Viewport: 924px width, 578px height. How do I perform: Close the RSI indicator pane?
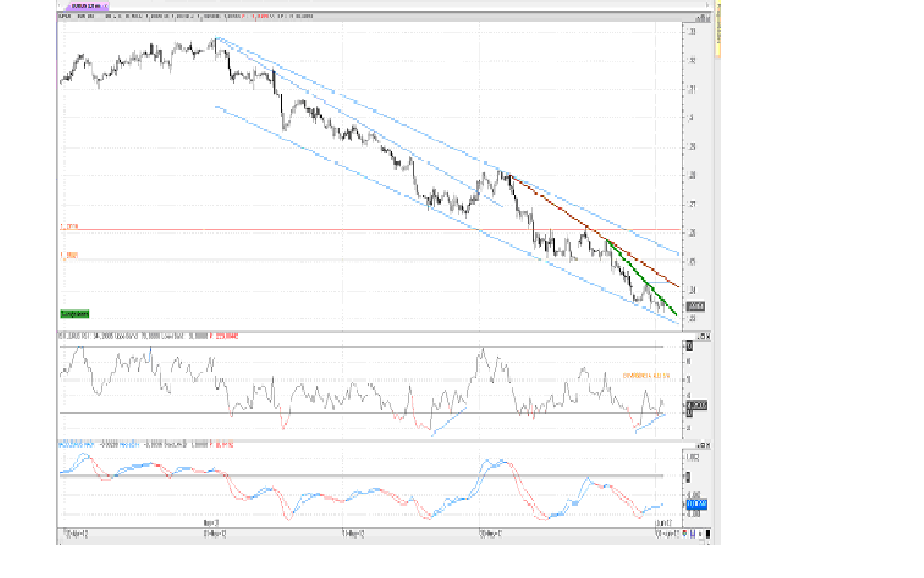(x=708, y=336)
